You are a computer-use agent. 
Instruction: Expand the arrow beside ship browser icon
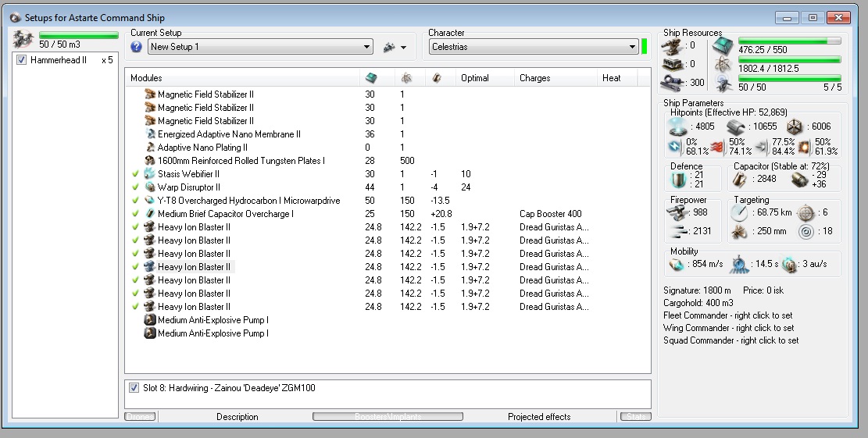(x=404, y=48)
